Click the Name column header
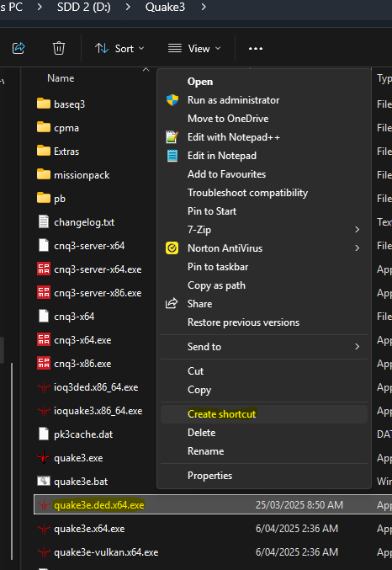Viewport: 392px width, 570px height. (61, 78)
